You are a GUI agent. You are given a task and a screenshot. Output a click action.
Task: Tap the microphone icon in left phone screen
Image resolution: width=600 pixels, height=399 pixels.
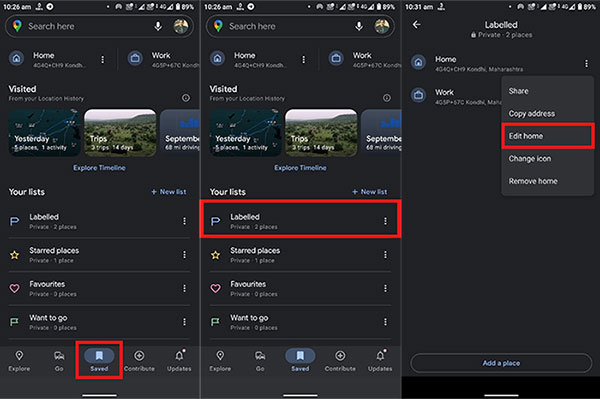[x=158, y=26]
